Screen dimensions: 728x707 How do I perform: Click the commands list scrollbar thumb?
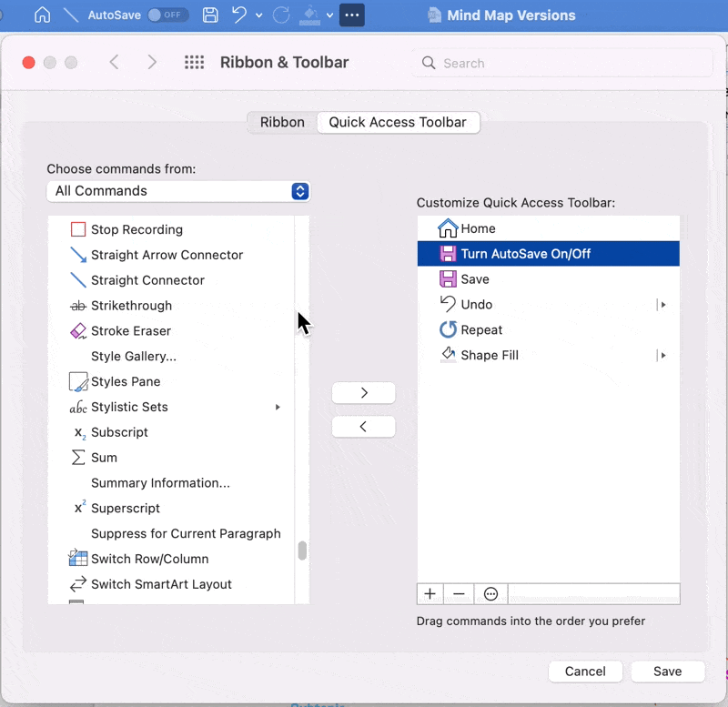(x=302, y=550)
